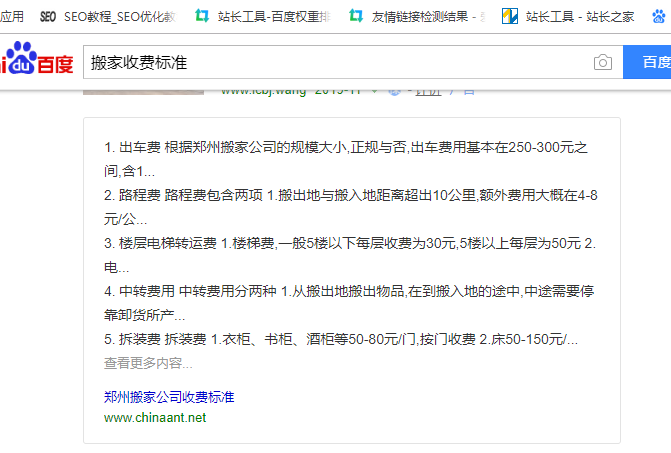Viewport: 671px width, 453px height.
Task: Open the 站长工具 - 站长之家 bookmark
Action: (x=568, y=17)
